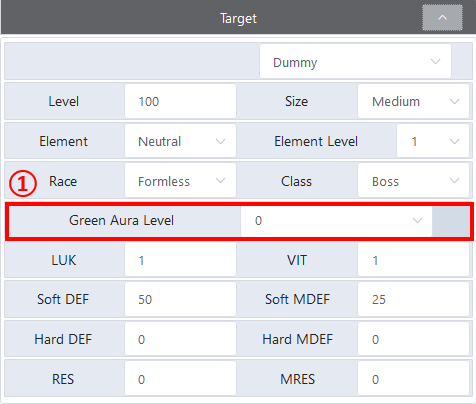
Task: Click the Level label
Action: [63, 101]
